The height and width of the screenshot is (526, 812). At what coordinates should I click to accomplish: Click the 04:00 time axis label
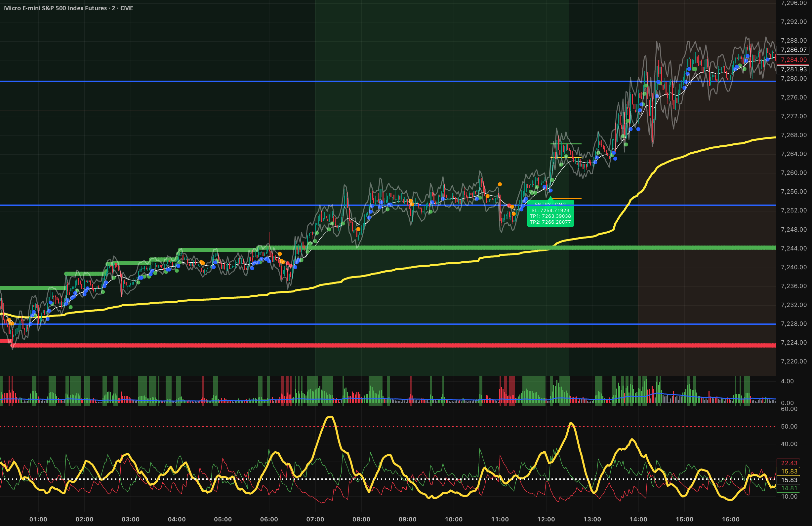tap(177, 519)
